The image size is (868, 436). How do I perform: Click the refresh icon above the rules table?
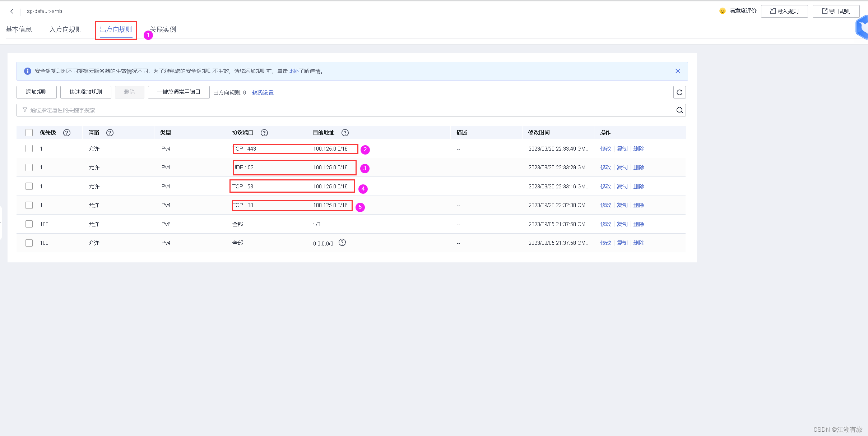[x=679, y=92]
